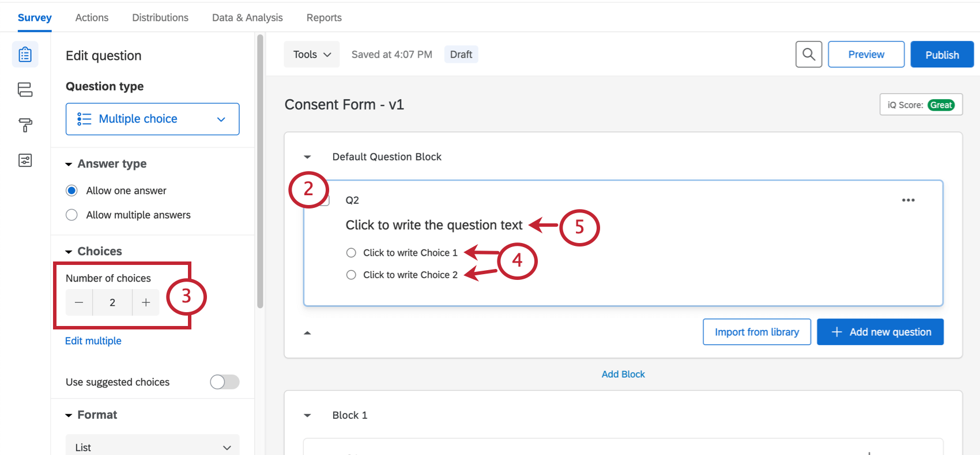Open the Survey builder clipboard icon

(x=25, y=55)
